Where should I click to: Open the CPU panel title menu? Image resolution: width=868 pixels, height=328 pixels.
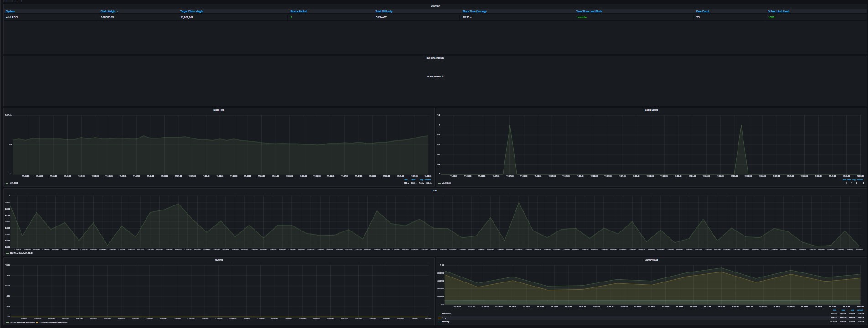pyautogui.click(x=435, y=190)
